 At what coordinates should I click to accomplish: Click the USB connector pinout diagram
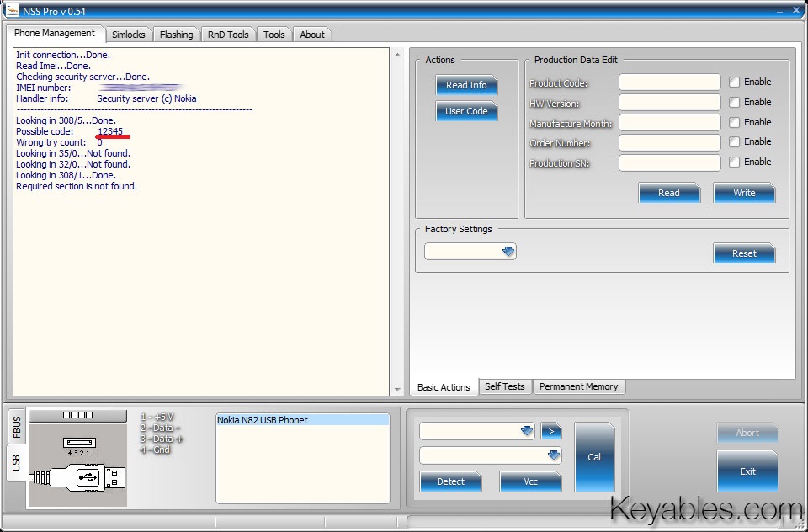[x=77, y=465]
